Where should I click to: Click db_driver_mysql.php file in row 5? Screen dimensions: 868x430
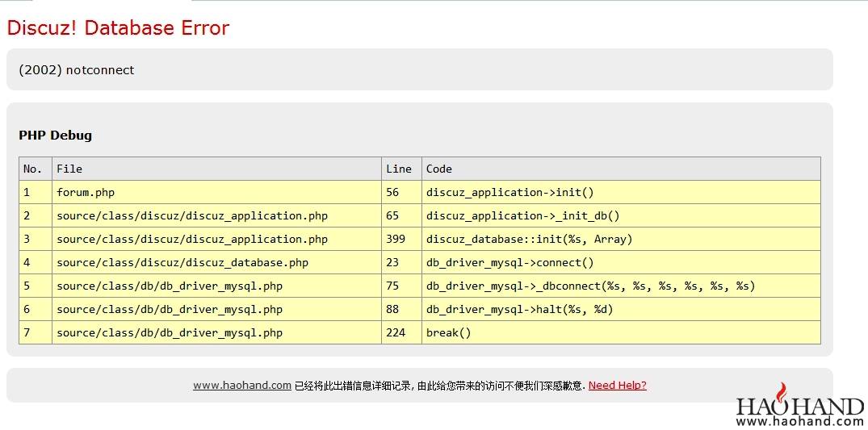(216, 286)
